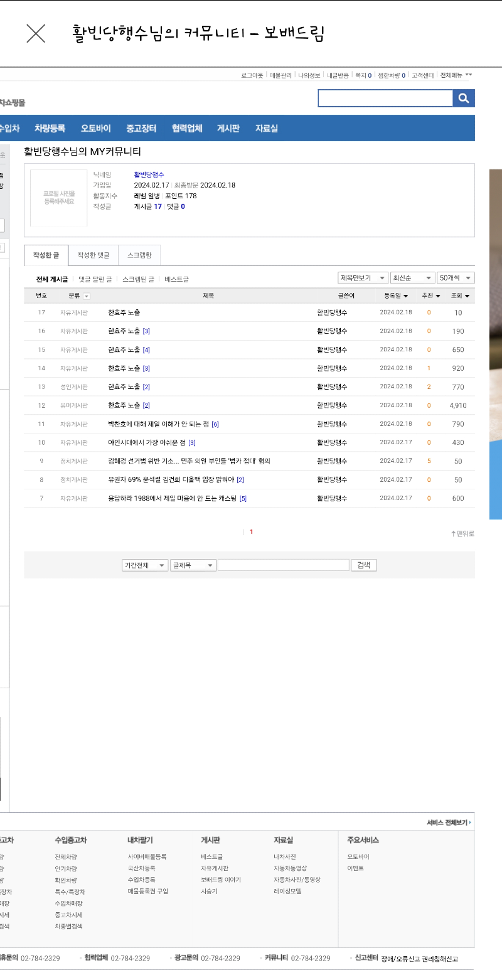Screen dimensions: 502x980
Task: Open post 응답하라 1988에서 제일 마음에 안 드는 캐스팅
Action: (x=173, y=499)
